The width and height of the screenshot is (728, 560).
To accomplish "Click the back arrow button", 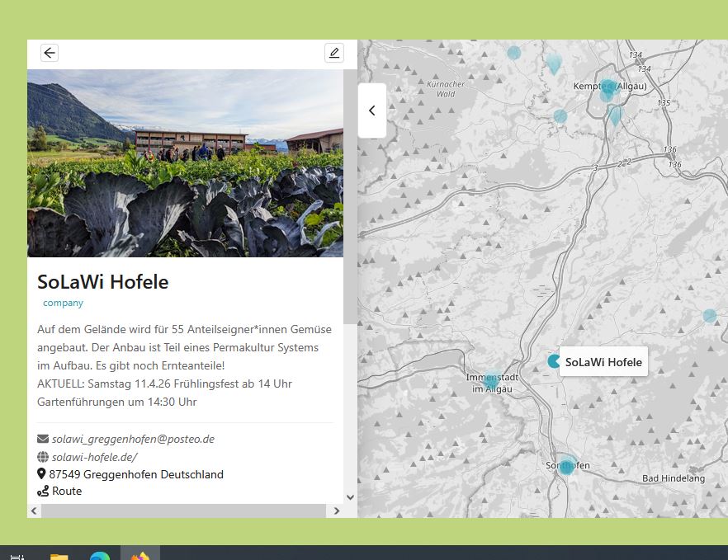I will point(50,53).
